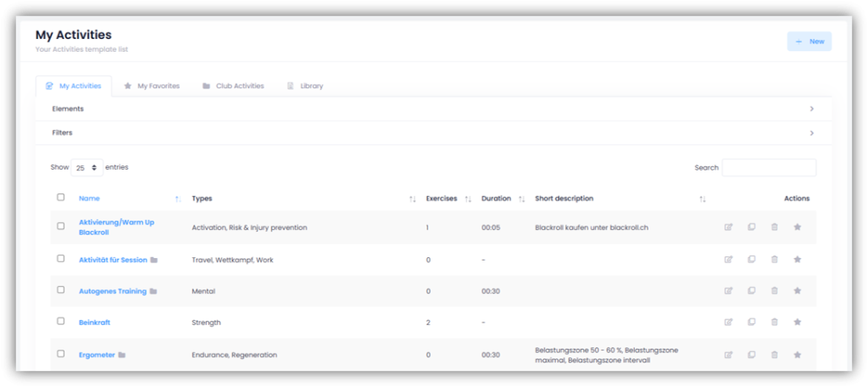Switch to the My Favorites tab

[152, 86]
